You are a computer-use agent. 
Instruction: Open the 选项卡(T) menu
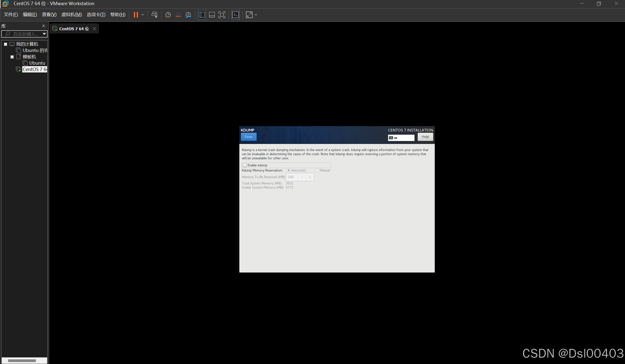click(x=96, y=15)
